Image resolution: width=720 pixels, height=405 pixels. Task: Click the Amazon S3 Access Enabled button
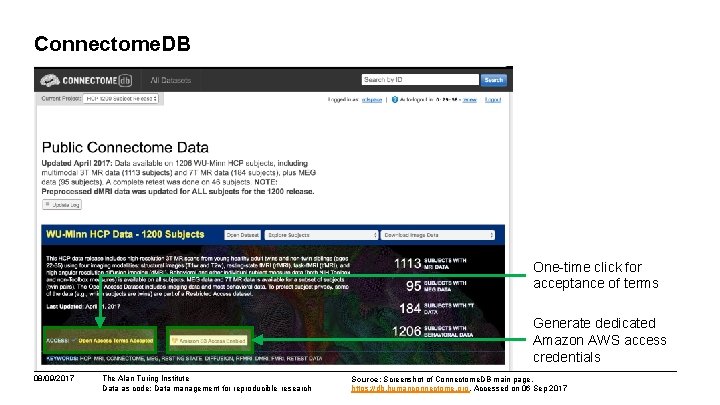(209, 341)
